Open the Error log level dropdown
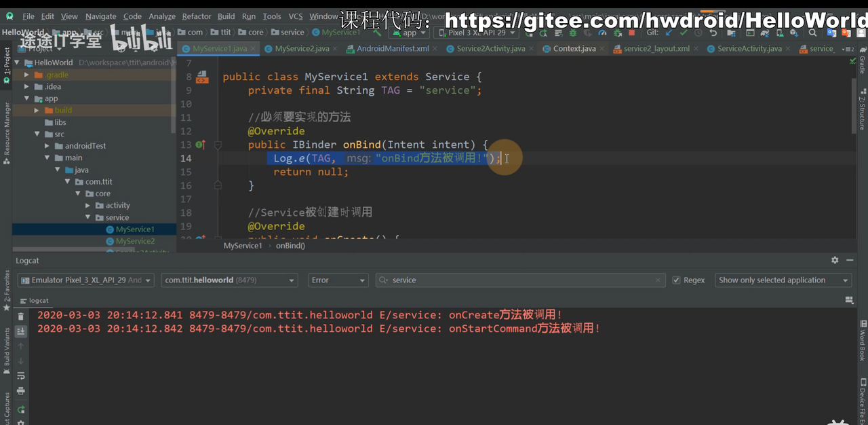 click(x=338, y=280)
